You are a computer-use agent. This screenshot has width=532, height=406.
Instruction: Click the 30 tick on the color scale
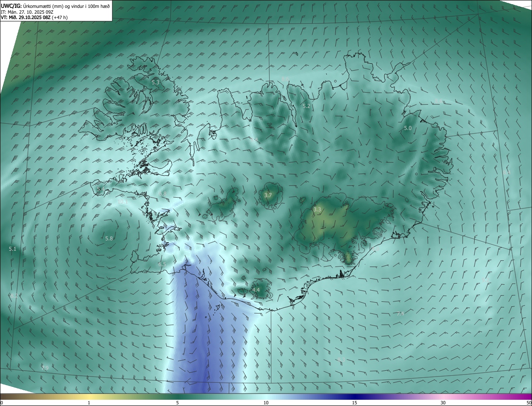(443, 403)
